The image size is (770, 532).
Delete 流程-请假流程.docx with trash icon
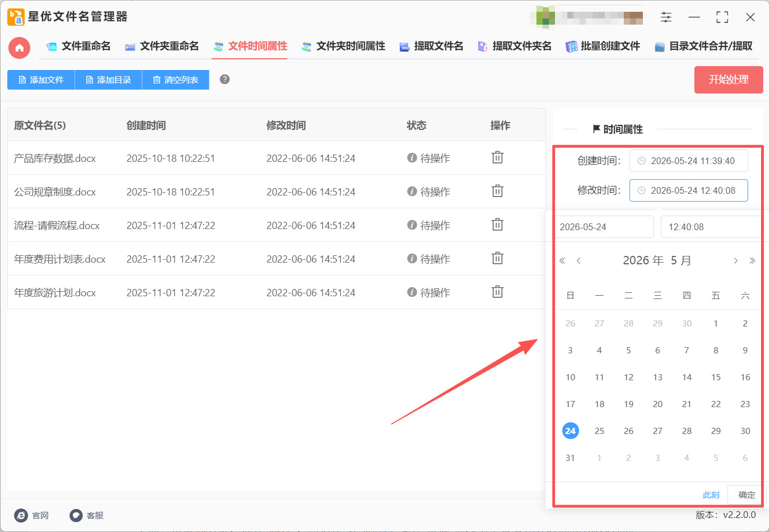click(x=497, y=225)
